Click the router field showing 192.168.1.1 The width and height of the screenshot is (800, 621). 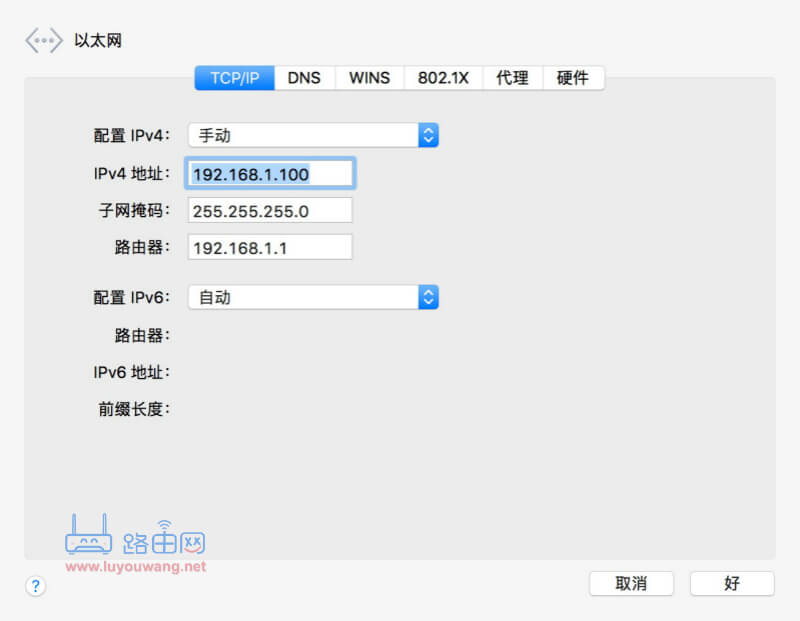click(270, 247)
